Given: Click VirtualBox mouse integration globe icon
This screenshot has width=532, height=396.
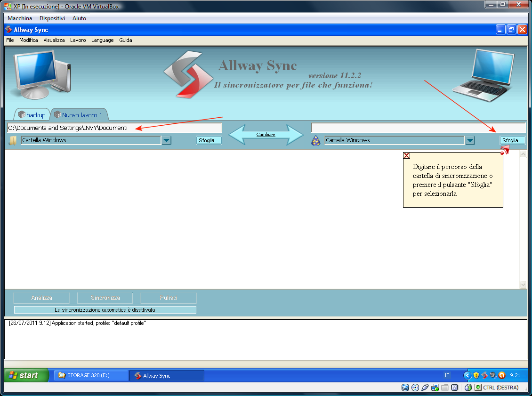Looking at the screenshot, I should (x=468, y=388).
